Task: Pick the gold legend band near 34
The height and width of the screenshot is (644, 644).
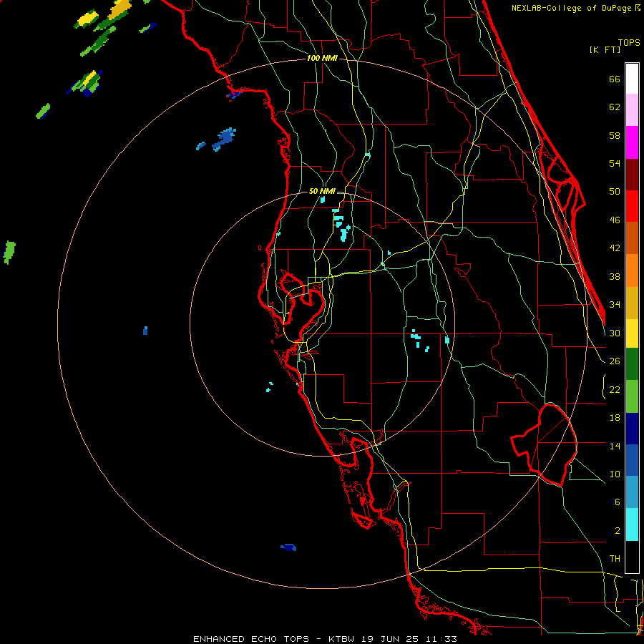Action: click(632, 303)
